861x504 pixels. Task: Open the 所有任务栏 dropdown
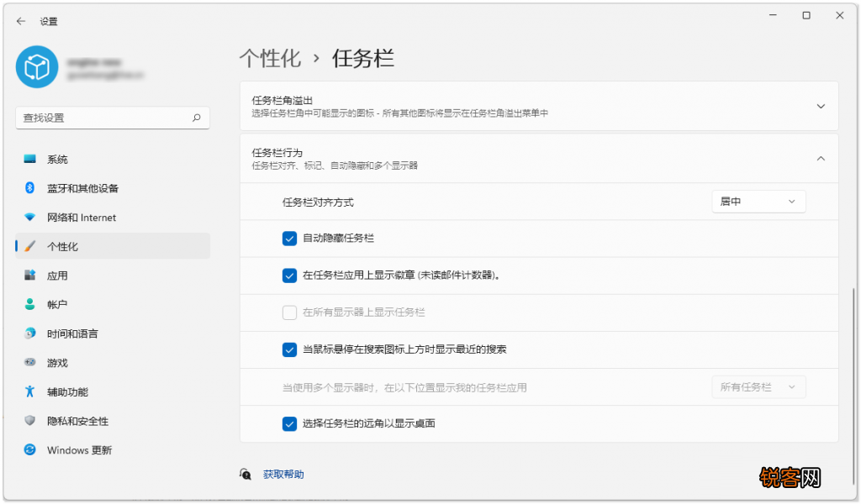[x=758, y=387]
